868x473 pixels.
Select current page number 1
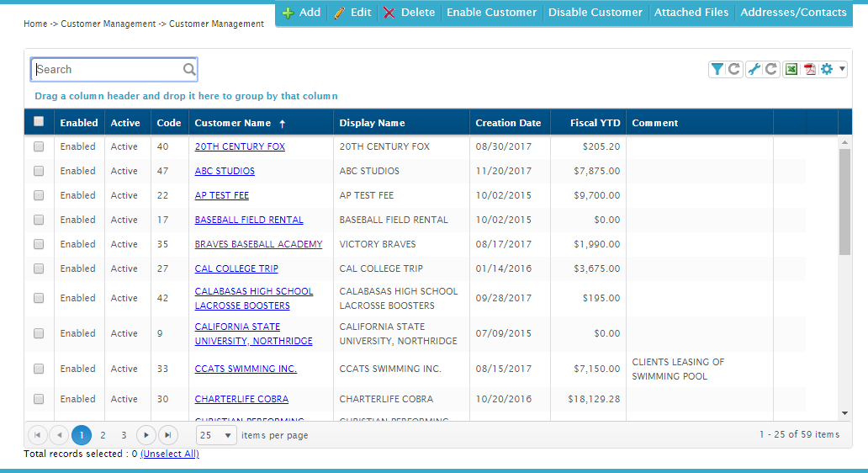(x=82, y=435)
